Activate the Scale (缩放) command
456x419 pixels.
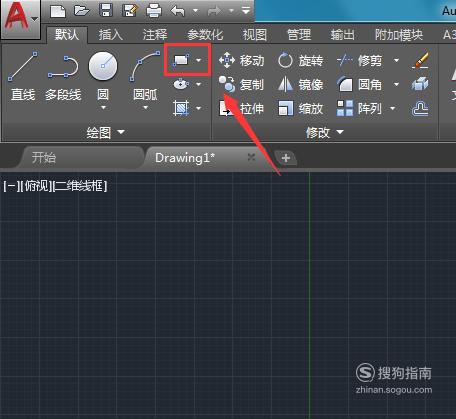[301, 108]
